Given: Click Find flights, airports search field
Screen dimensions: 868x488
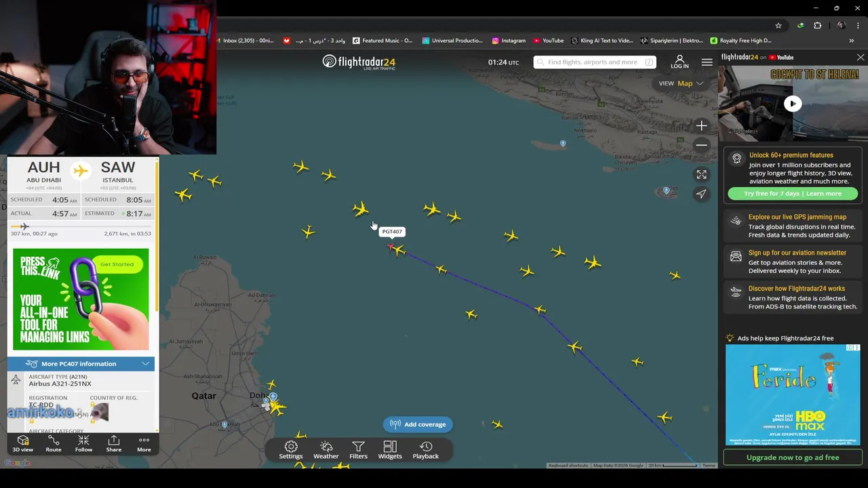Looking at the screenshot, I should (594, 62).
